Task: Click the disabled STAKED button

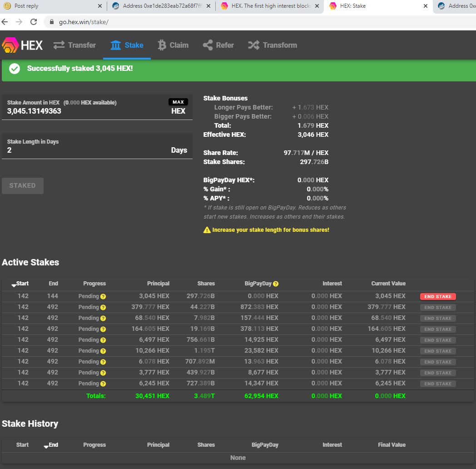Action: 22,185
